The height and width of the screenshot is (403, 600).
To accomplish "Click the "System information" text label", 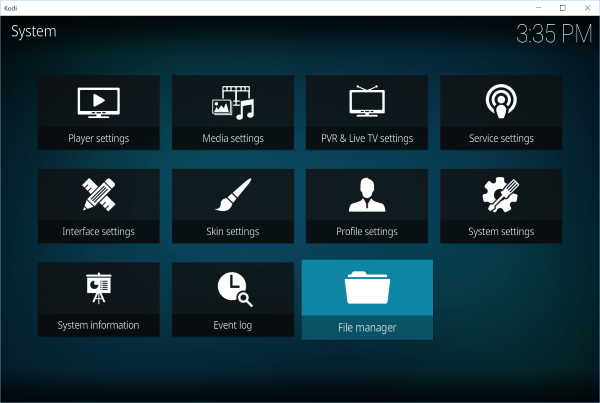I will point(98,325).
